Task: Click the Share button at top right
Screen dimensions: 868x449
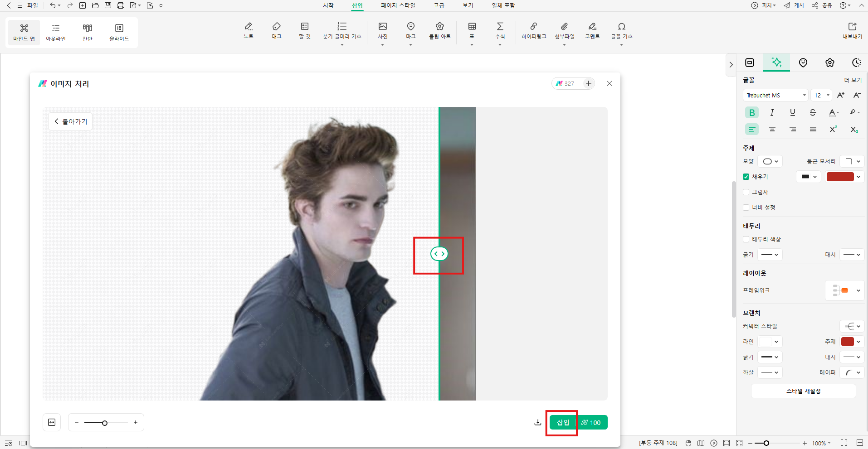Action: (x=822, y=5)
